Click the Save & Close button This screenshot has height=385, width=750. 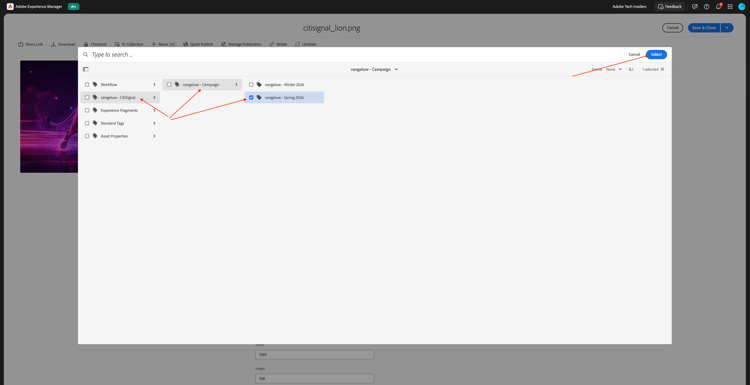(704, 28)
